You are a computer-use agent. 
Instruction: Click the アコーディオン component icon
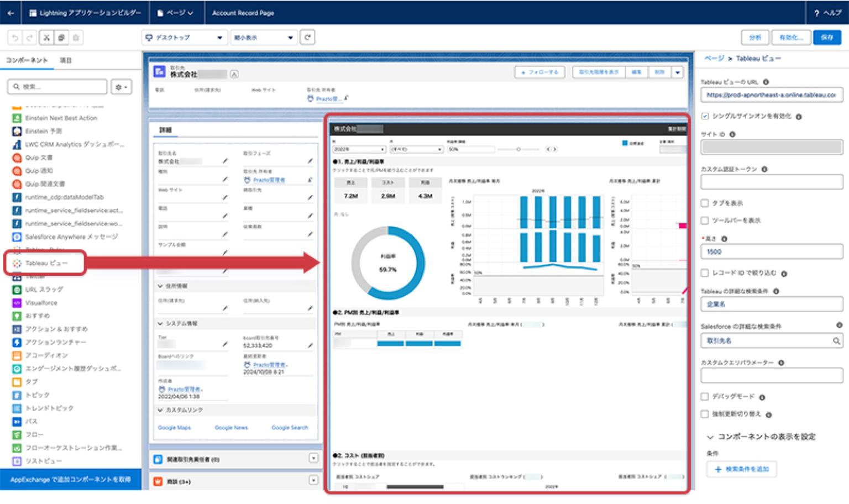pos(16,355)
